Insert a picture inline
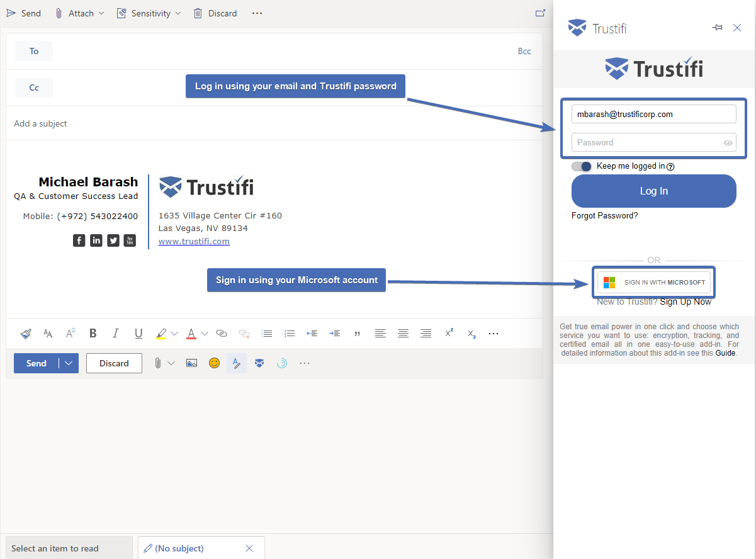The width and height of the screenshot is (756, 559). [192, 363]
